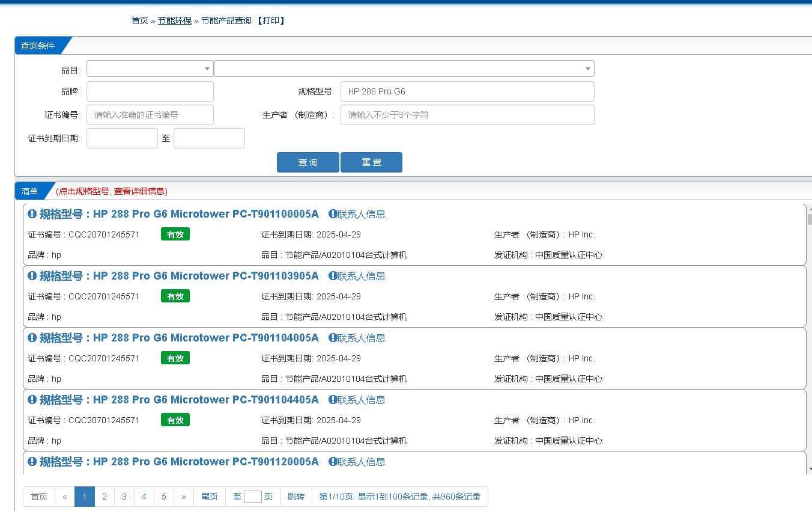Screen dimensions: 812x511
Task: Focus the 生产者（制造商）input field
Action: click(467, 115)
